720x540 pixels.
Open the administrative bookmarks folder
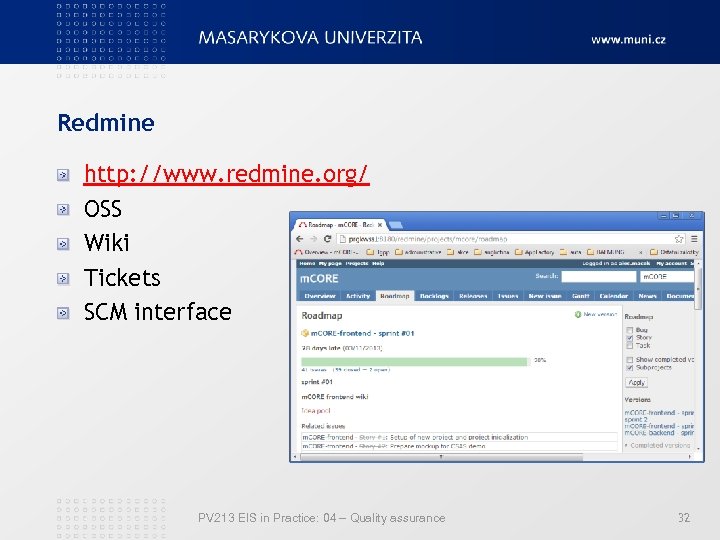click(418, 252)
